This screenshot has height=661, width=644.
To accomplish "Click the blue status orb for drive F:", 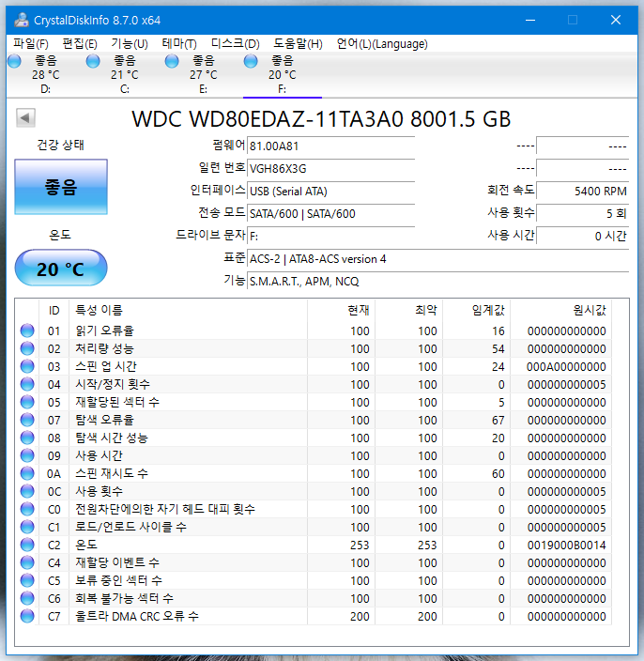I will point(251,61).
